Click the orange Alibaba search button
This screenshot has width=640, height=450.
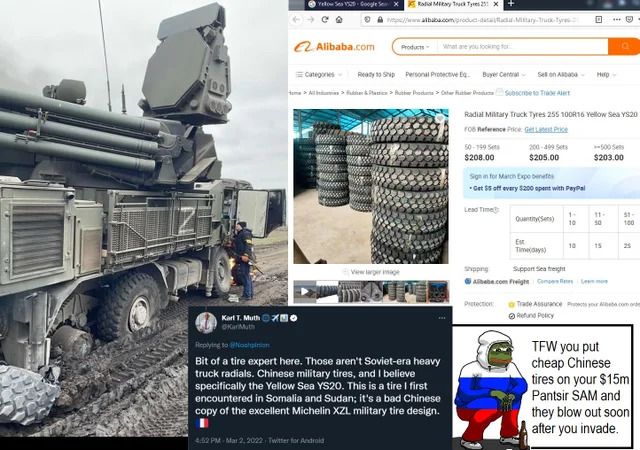[624, 47]
